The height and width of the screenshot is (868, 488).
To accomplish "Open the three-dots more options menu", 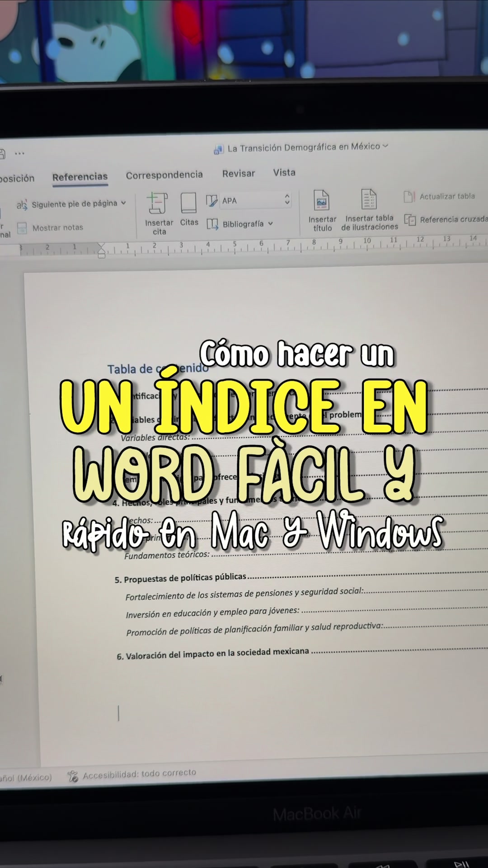I will coord(19,154).
